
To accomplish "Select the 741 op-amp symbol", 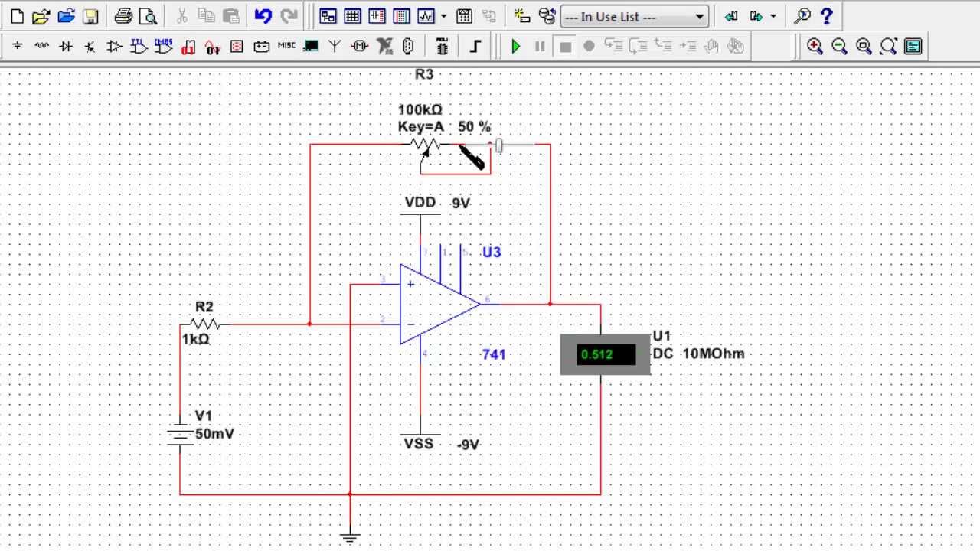I will (439, 304).
